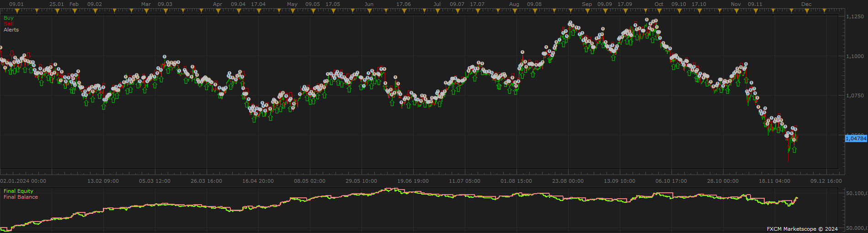The height and width of the screenshot is (233, 868).
Task: Click the Final Equity legend label
Action: click(18, 191)
